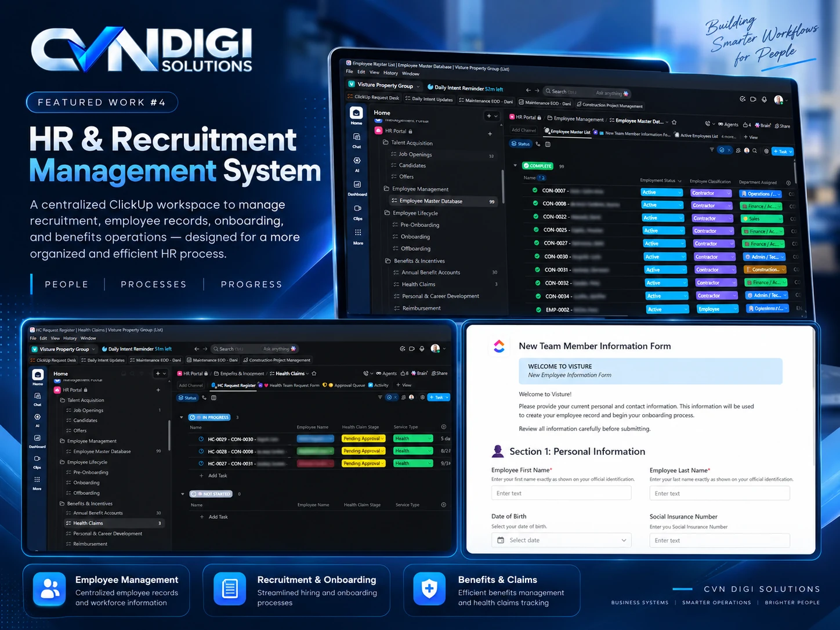This screenshot has height=630, width=840.
Task: Open Employment Status dropdown for CON-0008
Action: click(662, 205)
